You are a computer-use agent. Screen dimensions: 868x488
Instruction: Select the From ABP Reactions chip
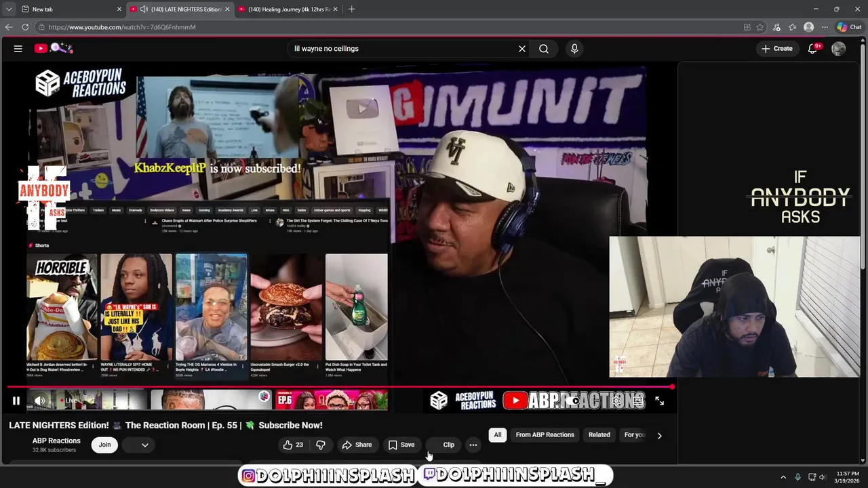coord(545,435)
